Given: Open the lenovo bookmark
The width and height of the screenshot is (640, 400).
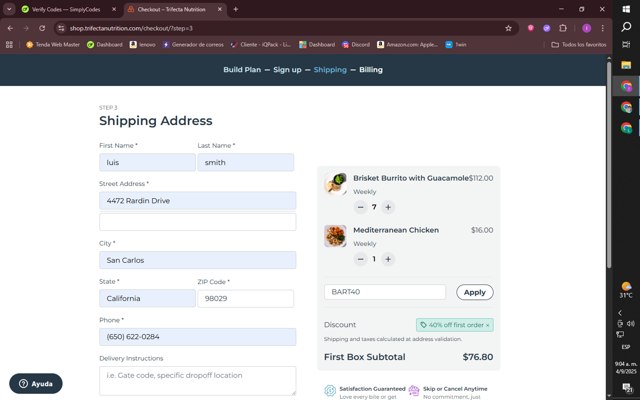Looking at the screenshot, I should pos(142,44).
